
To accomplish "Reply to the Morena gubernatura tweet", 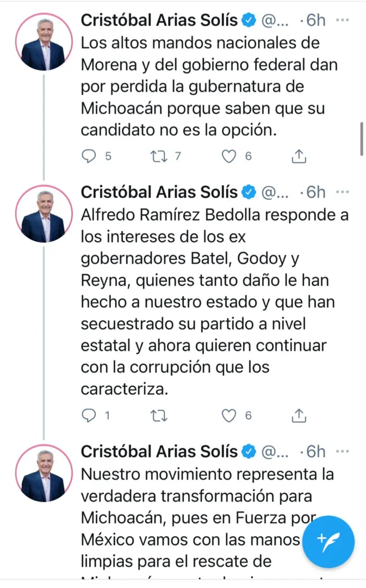I will pos(89,156).
